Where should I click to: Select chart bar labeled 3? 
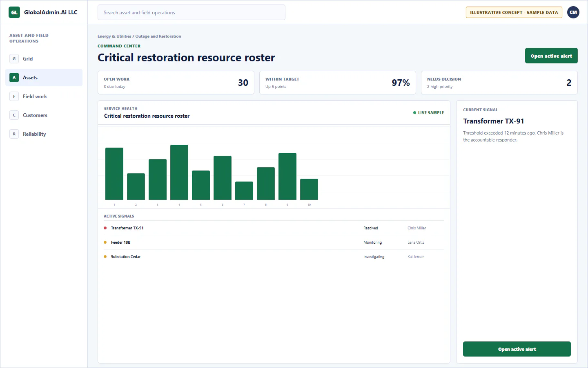click(158, 180)
